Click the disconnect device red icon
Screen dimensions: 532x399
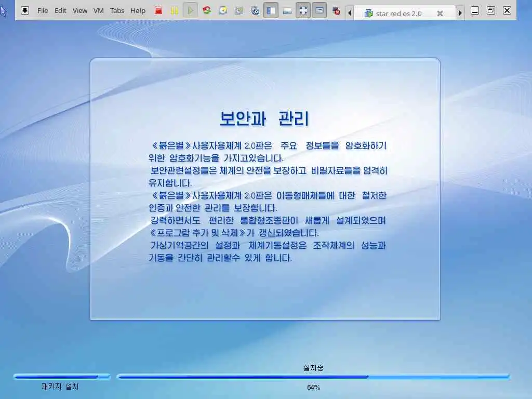click(x=336, y=11)
